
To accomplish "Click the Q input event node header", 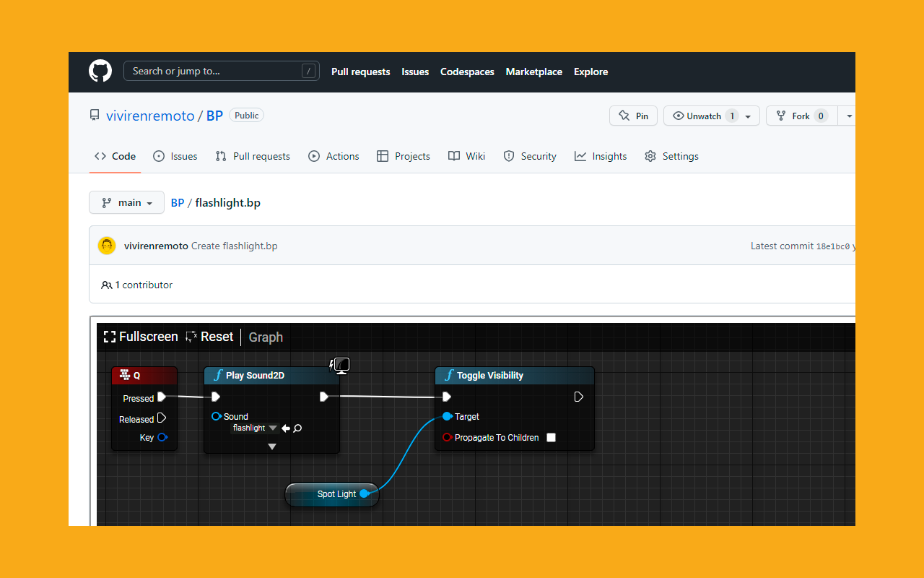I will click(144, 376).
